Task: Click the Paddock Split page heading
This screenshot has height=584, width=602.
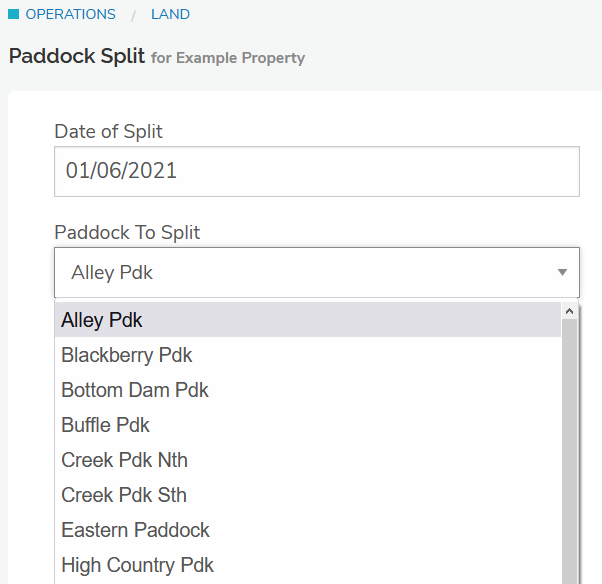Action: tap(76, 56)
